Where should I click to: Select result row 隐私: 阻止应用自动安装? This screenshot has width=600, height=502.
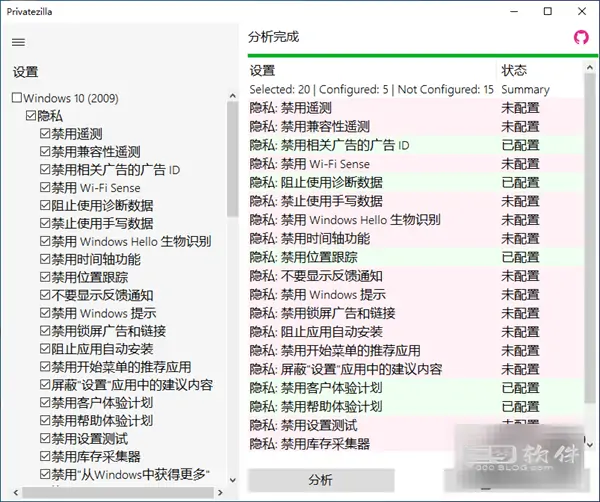click(416, 332)
